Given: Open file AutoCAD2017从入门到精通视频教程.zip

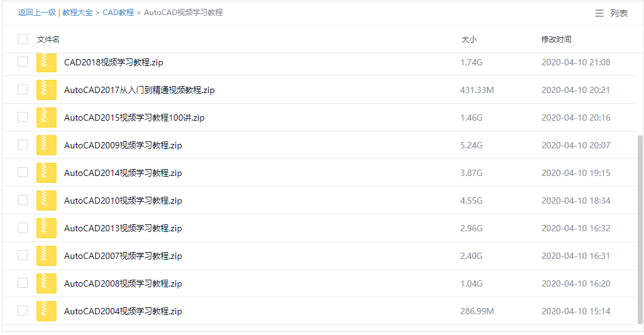Looking at the screenshot, I should pyautogui.click(x=139, y=90).
